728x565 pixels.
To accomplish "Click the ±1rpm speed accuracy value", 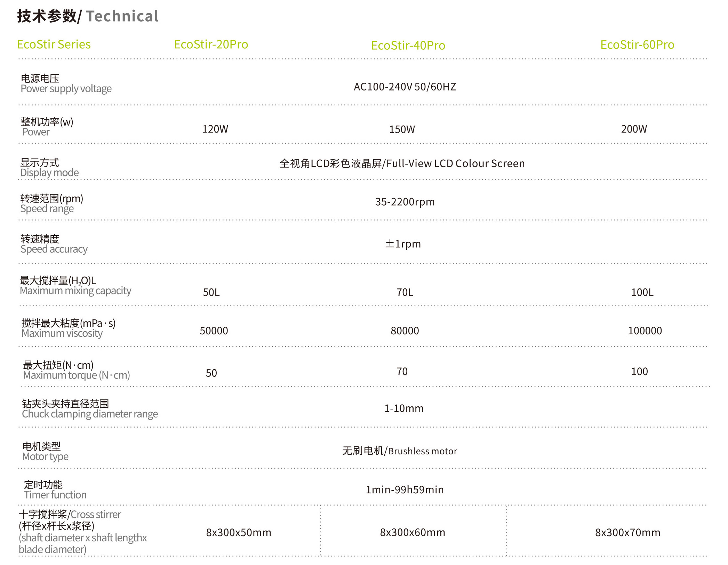I will pyautogui.click(x=403, y=244).
